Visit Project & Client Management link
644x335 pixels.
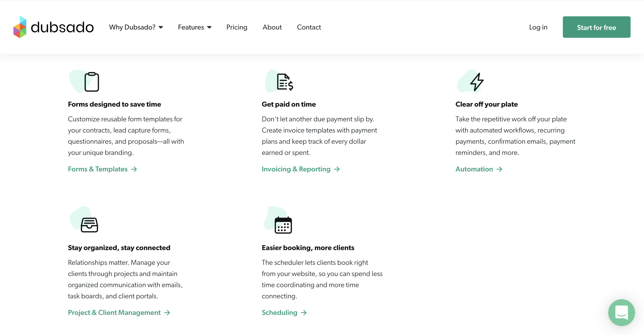click(114, 312)
